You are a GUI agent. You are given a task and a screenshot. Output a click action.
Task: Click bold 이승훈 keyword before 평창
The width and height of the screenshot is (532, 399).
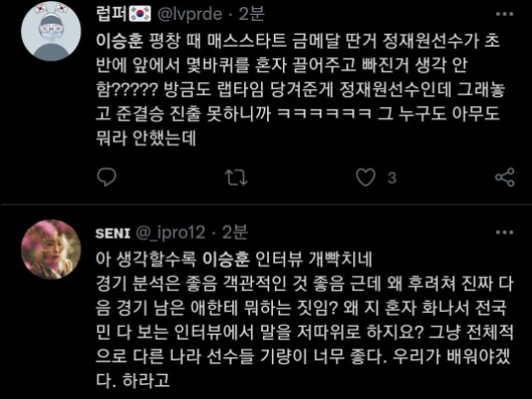(119, 41)
